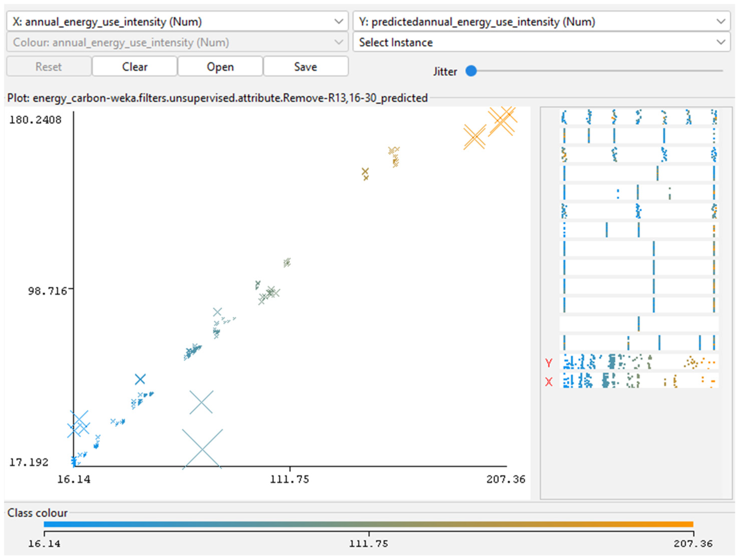Select the attribute strip marked Y
Image resolution: width=739 pixels, height=560 pixels.
[x=639, y=362]
